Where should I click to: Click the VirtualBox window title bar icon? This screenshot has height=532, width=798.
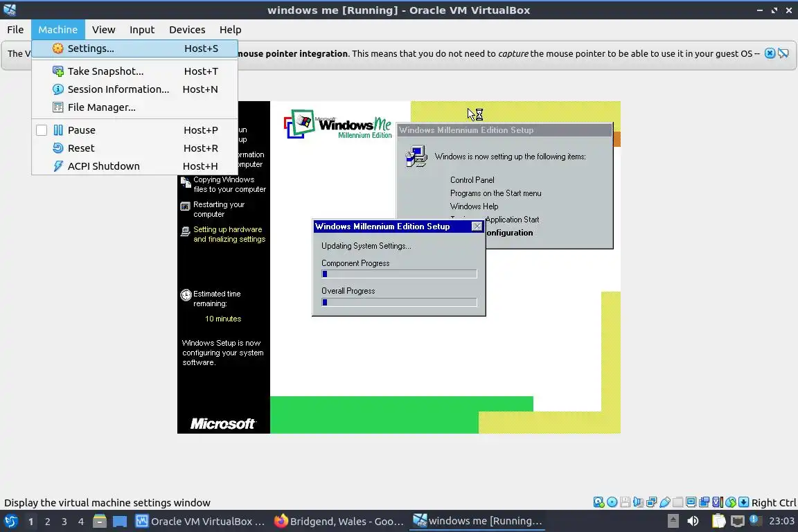click(10, 10)
